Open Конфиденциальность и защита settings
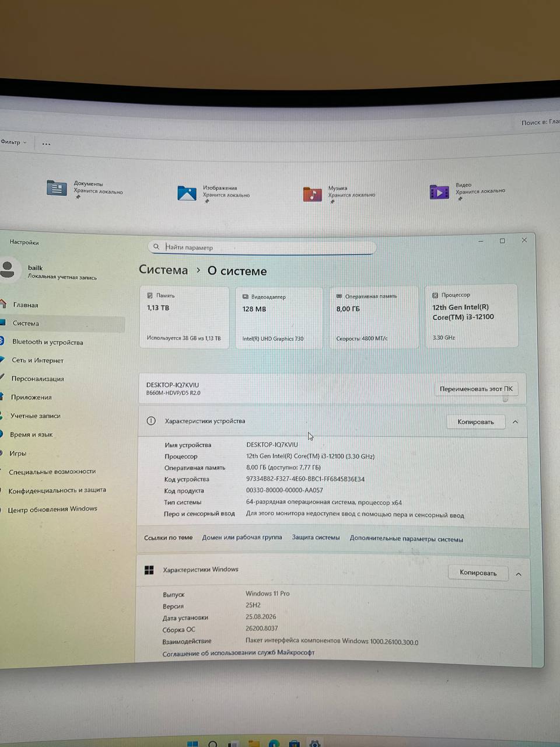 tap(57, 491)
